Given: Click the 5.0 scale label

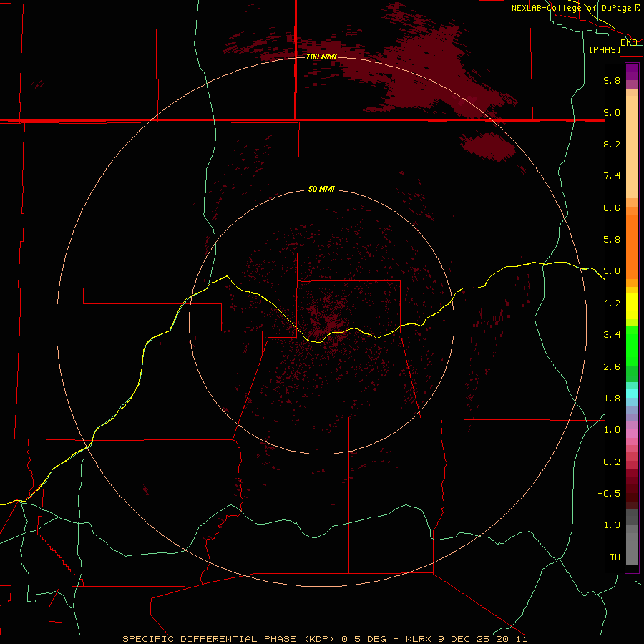Looking at the screenshot, I should pos(612,271).
